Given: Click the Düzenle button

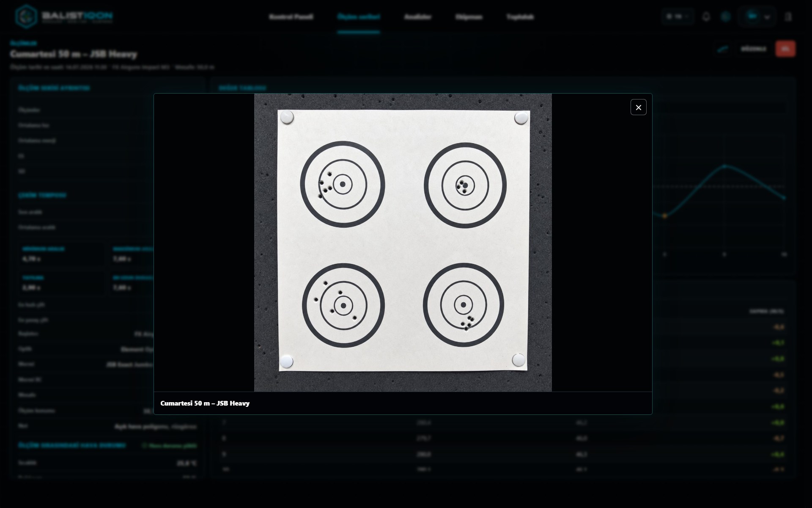Looking at the screenshot, I should (x=753, y=49).
